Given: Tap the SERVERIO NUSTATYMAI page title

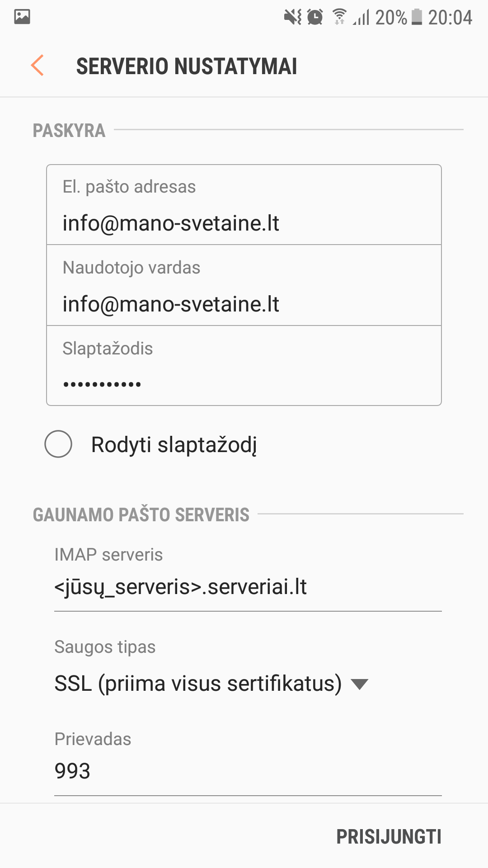Looking at the screenshot, I should 187,66.
